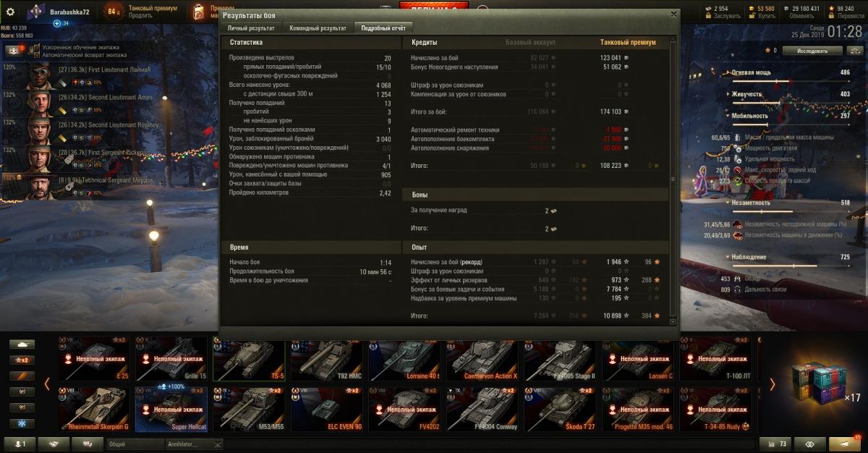
Task: Open the premium shop bag icon
Action: [x=199, y=11]
